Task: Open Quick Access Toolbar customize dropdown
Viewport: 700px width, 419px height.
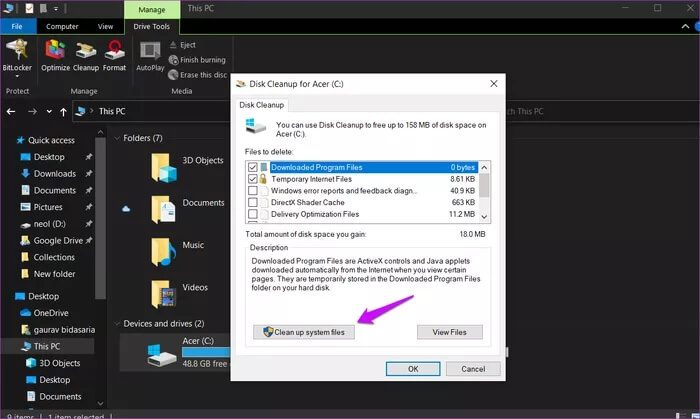Action: [x=56, y=8]
